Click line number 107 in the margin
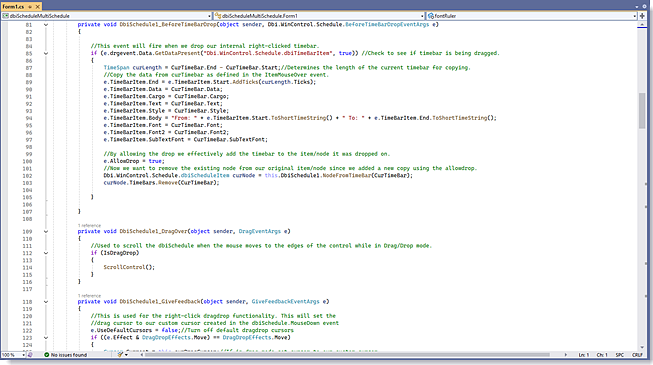Image resolution: width=653 pixels, height=365 pixels. pyautogui.click(x=27, y=212)
